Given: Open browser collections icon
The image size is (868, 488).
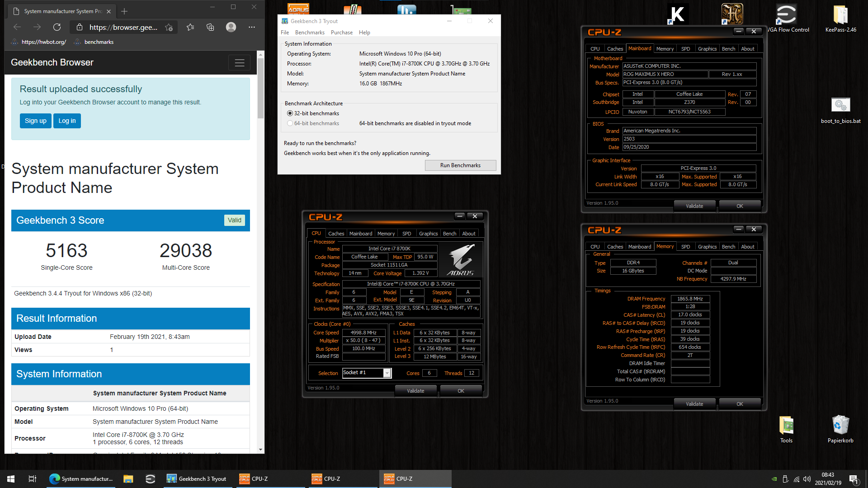Looking at the screenshot, I should tap(210, 27).
